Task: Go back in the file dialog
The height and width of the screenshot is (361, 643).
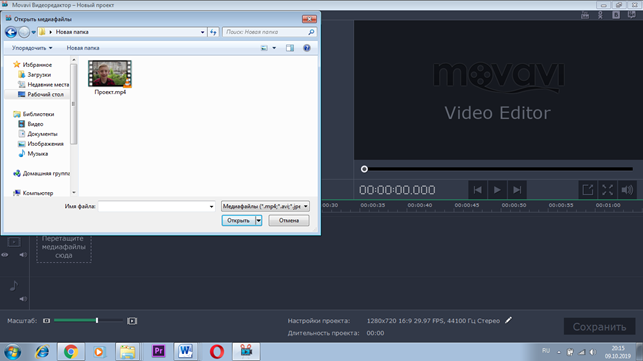Action: [x=11, y=32]
